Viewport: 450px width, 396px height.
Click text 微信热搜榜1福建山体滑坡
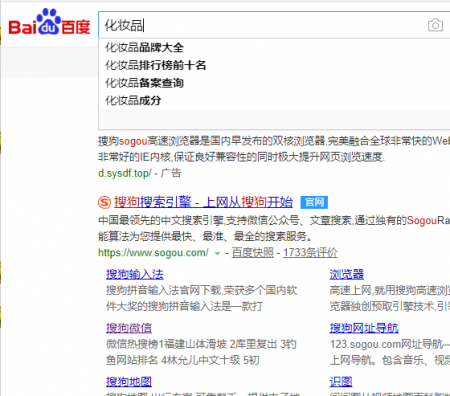[x=166, y=344]
